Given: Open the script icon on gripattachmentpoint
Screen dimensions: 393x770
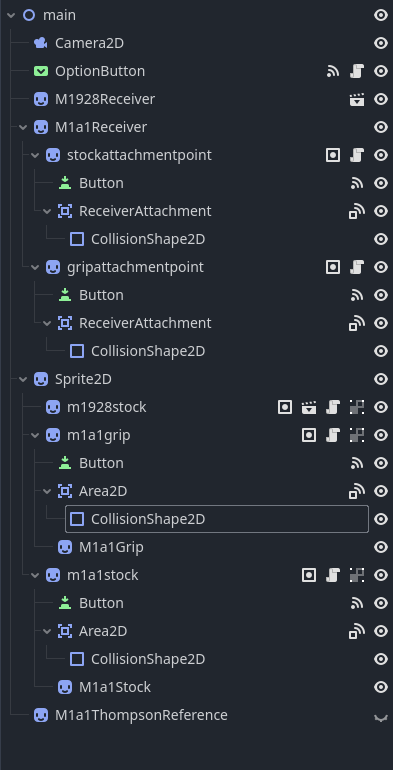Looking at the screenshot, I should [x=357, y=267].
